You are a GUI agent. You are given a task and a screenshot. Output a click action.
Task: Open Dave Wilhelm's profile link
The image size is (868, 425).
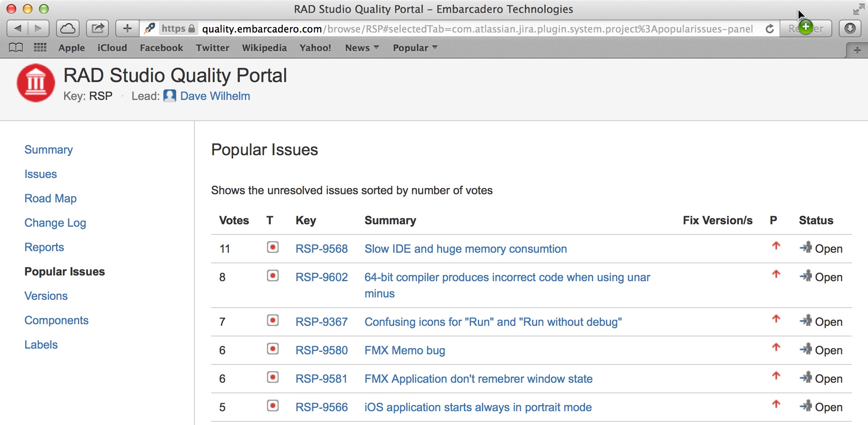[215, 96]
